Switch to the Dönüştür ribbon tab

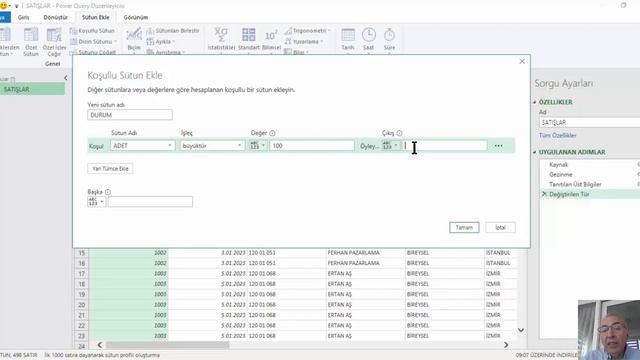click(56, 18)
